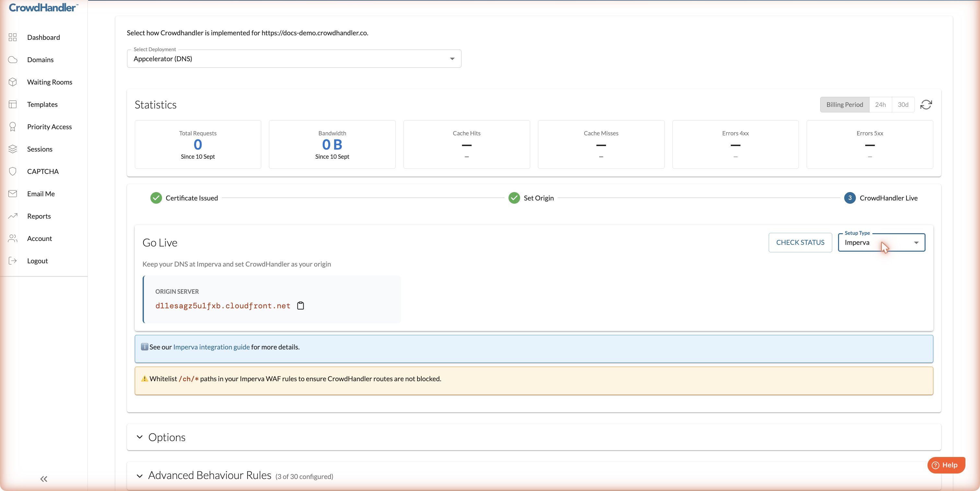Viewport: 980px width, 491px height.
Task: Click the Statistics heading
Action: click(x=156, y=105)
